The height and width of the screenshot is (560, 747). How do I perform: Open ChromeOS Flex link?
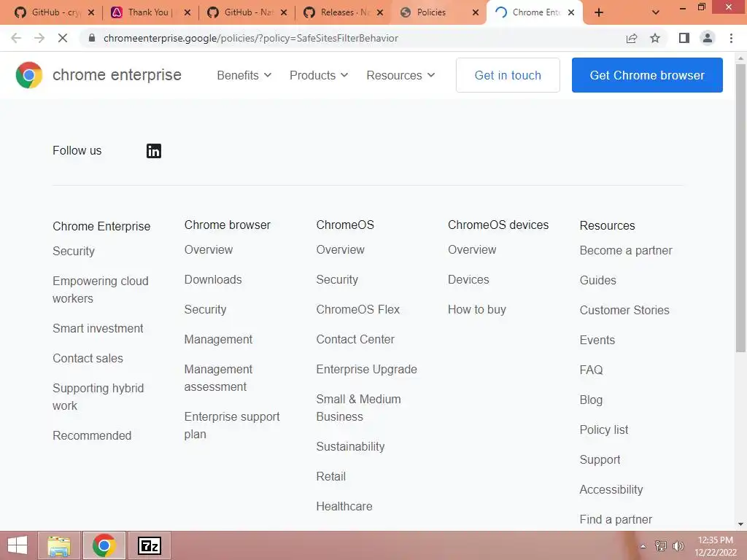(x=357, y=309)
